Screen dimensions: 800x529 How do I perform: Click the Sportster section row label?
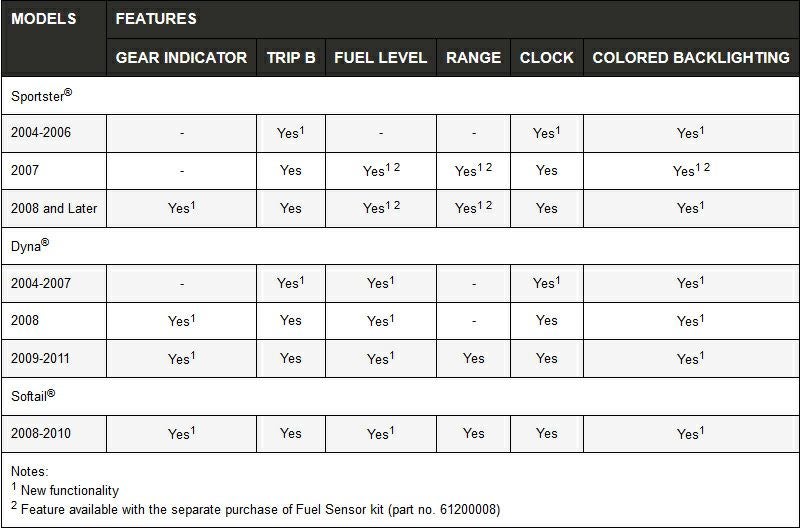(x=41, y=96)
